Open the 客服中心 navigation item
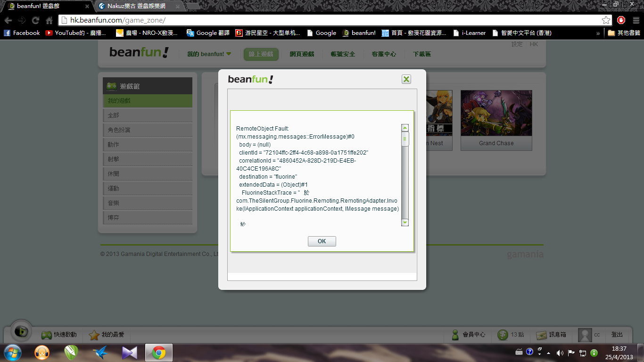Image resolution: width=644 pixels, height=362 pixels. [x=384, y=54]
